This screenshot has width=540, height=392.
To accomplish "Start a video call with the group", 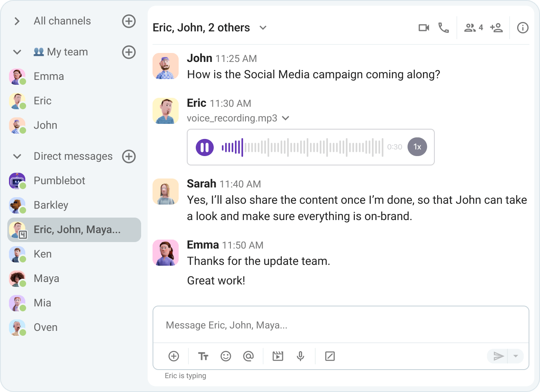I will [424, 28].
